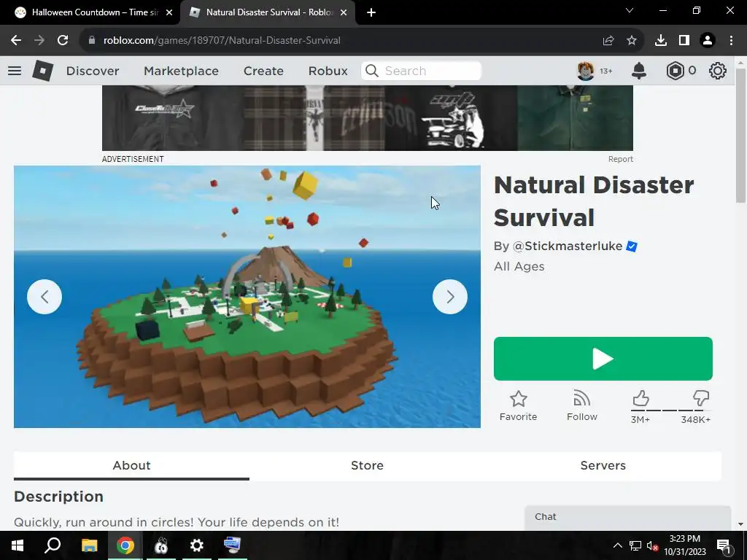
Task: Bookmark this page with the star
Action: click(632, 41)
